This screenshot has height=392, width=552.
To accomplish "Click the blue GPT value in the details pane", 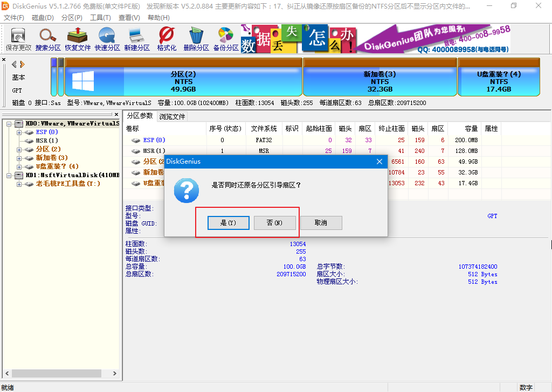I will (x=492, y=216).
